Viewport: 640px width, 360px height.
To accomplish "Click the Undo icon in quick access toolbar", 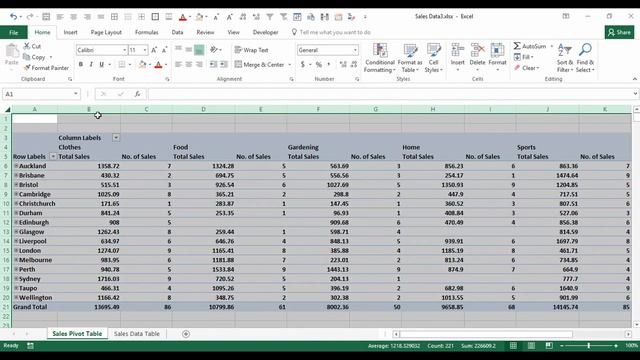I will [x=14, y=17].
